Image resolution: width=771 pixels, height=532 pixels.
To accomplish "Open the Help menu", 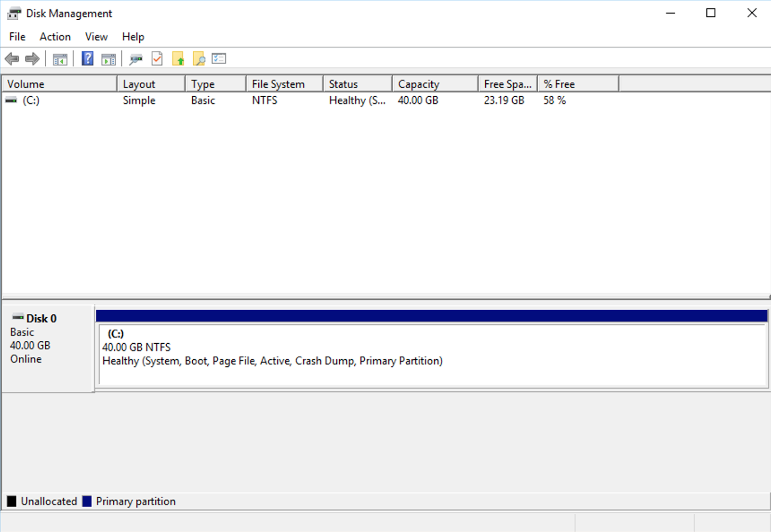I will click(x=133, y=37).
